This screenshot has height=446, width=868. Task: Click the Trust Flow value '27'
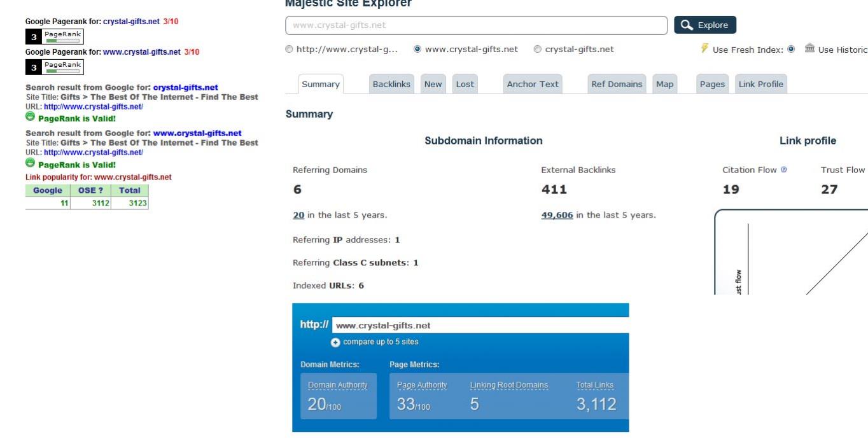829,190
